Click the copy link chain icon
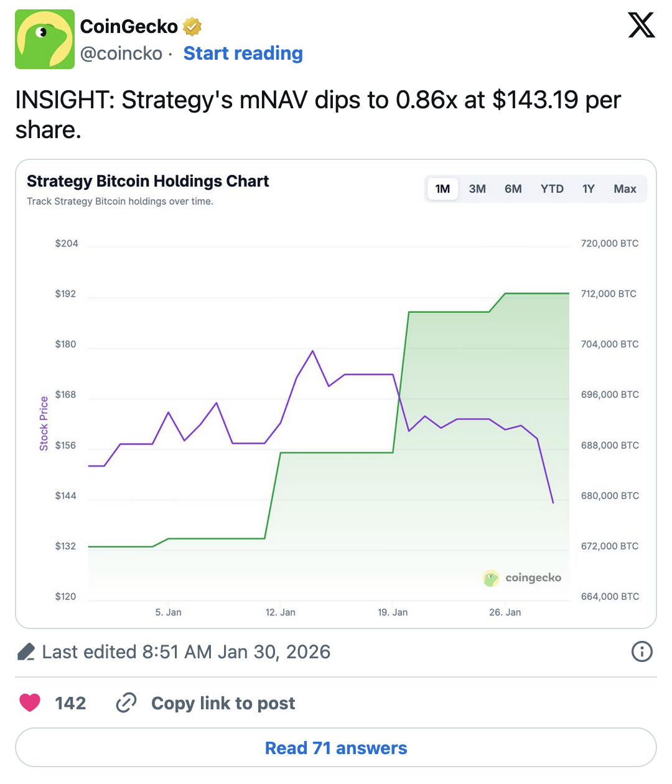 pos(126,702)
